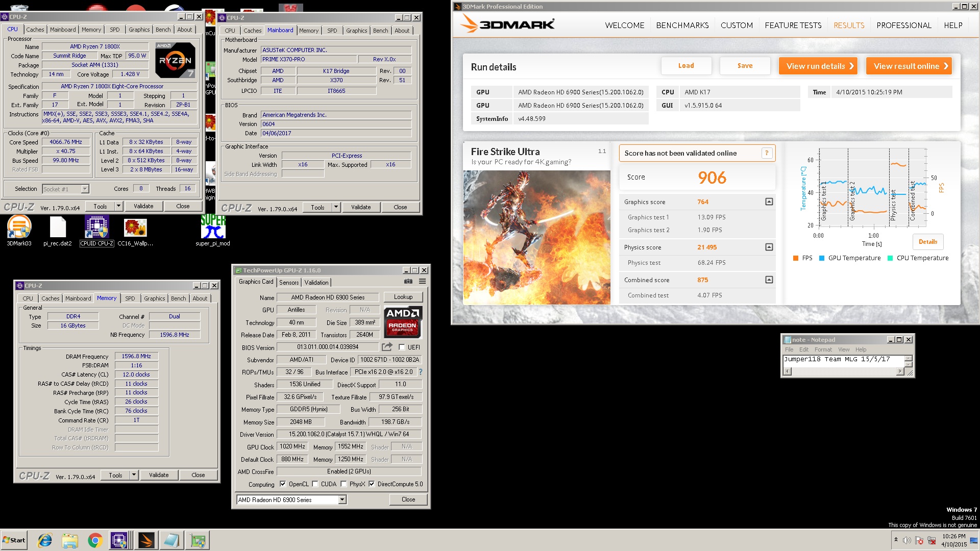Switch to 3DMark in the taskbar

145,540
